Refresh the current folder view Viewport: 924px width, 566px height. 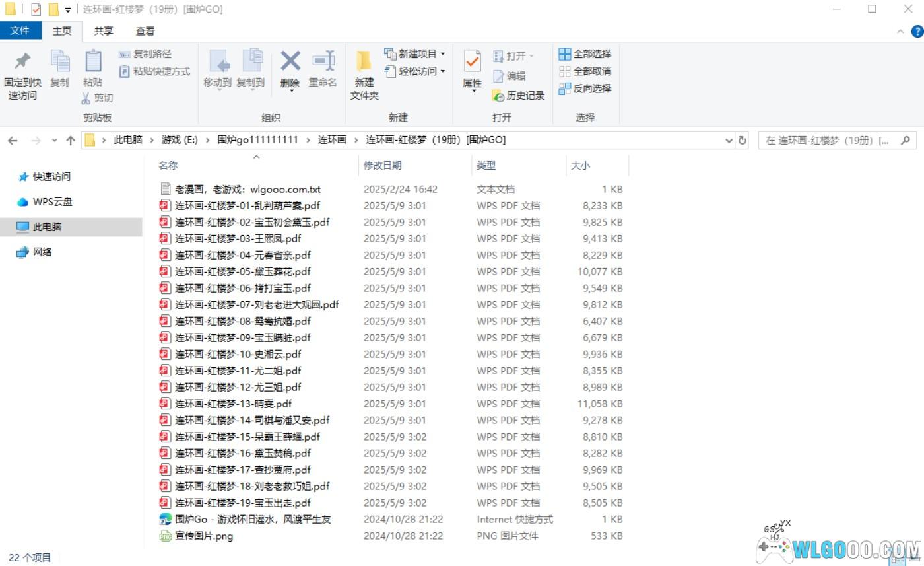[742, 140]
